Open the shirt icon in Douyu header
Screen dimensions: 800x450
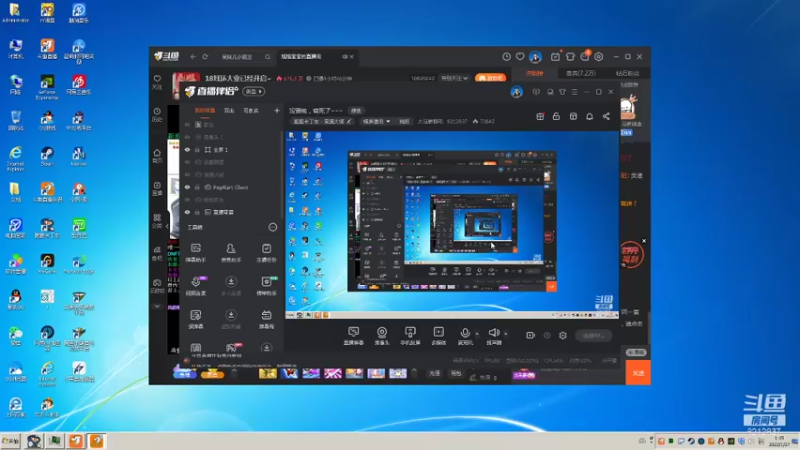click(570, 57)
